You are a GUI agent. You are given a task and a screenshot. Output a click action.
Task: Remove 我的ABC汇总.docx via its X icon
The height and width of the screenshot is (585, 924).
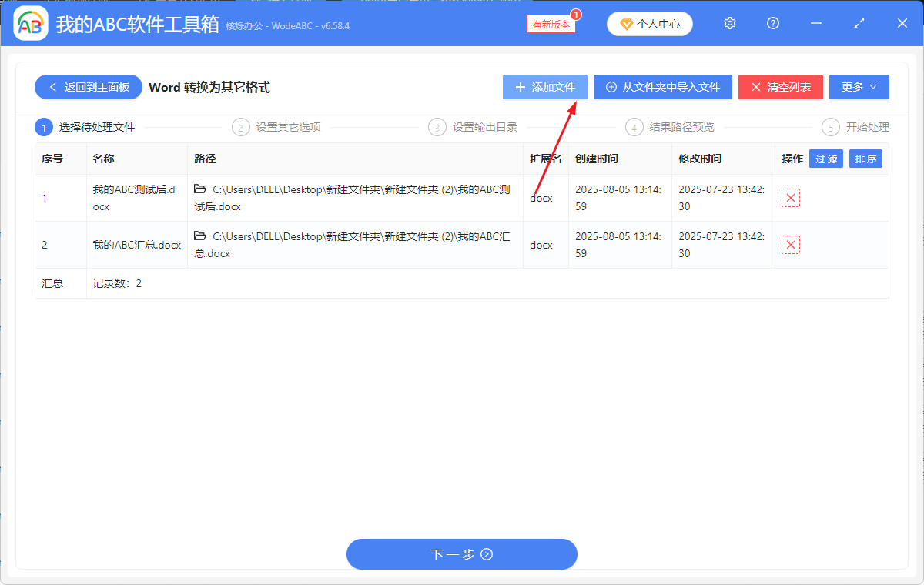coord(791,245)
